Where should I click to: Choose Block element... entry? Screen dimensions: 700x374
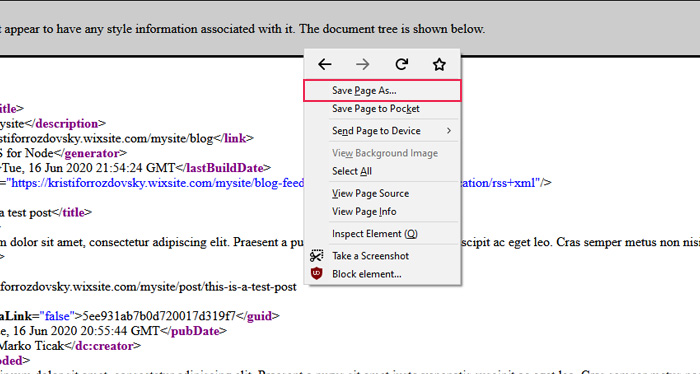382,274
